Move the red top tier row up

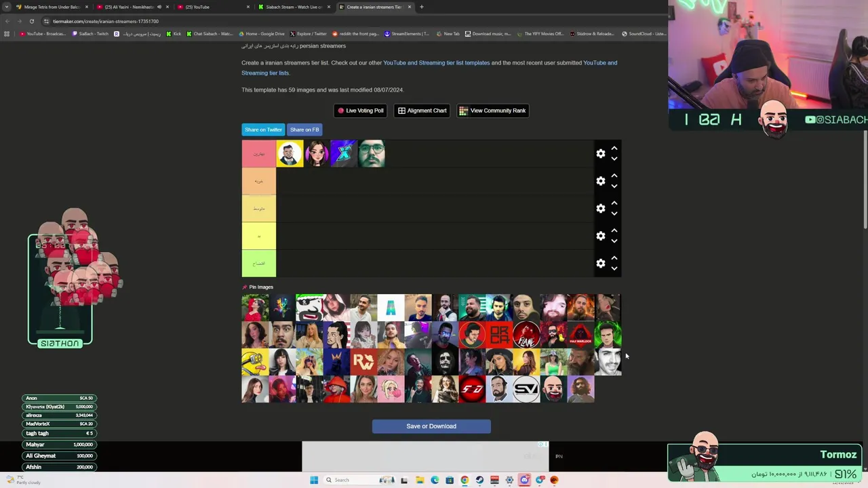(x=614, y=148)
